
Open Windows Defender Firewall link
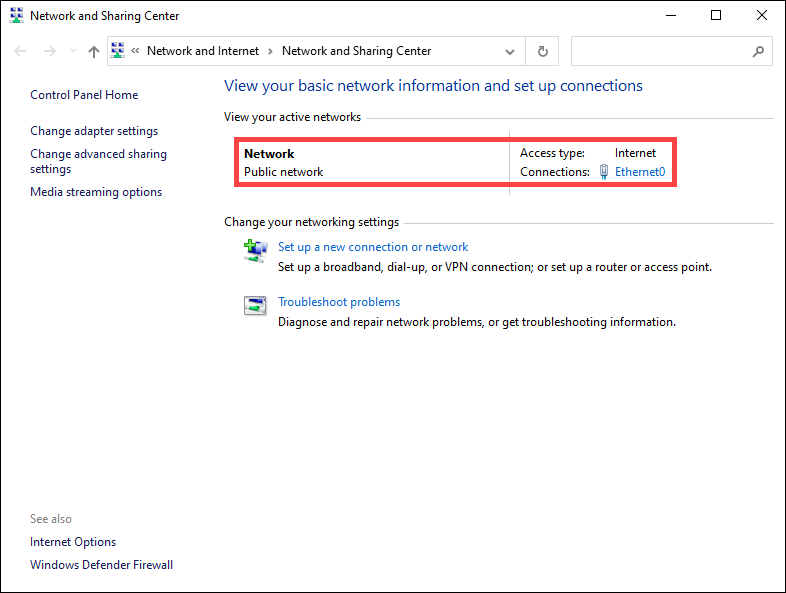101,565
